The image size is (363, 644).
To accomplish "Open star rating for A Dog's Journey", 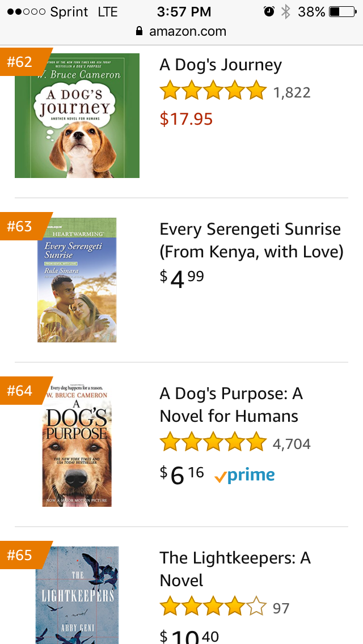I will tap(213, 91).
